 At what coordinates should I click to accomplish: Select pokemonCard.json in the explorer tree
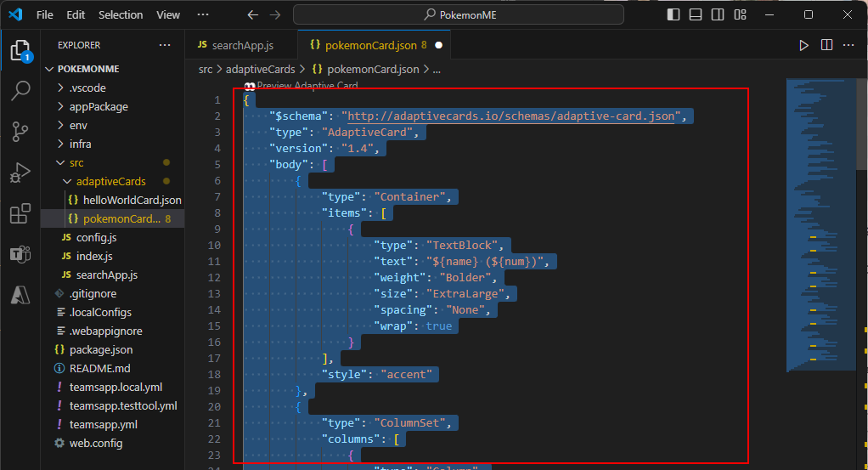point(112,219)
